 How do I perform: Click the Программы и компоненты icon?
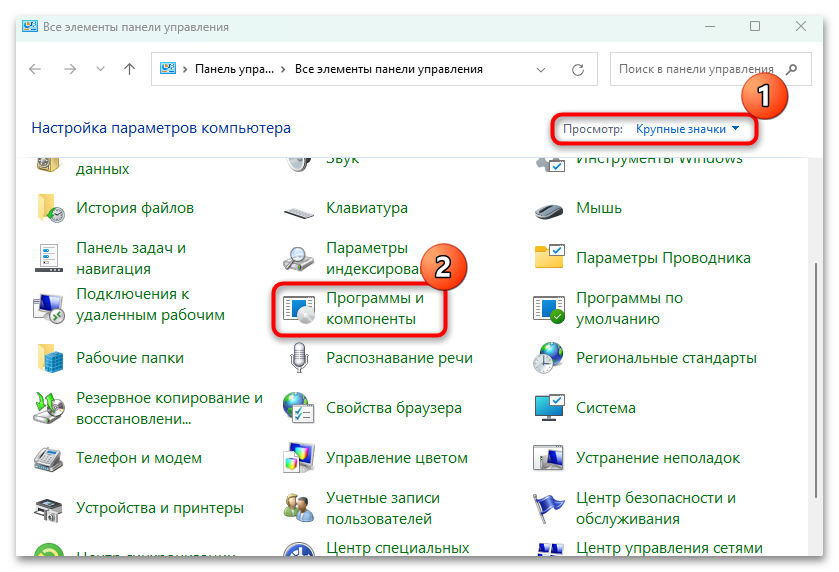click(299, 309)
